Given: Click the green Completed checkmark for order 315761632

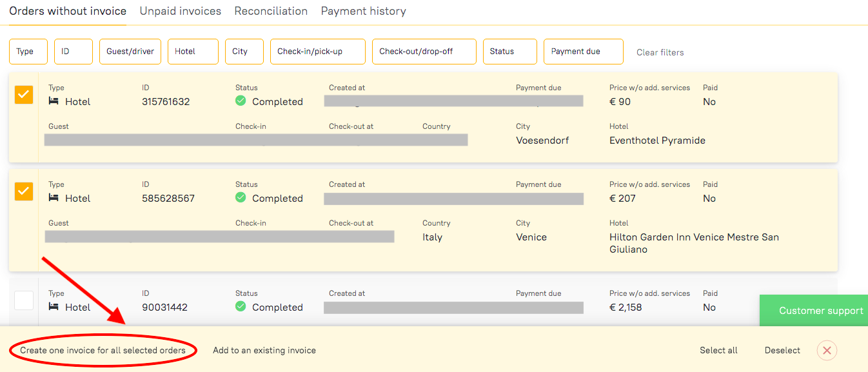Looking at the screenshot, I should 241,101.
